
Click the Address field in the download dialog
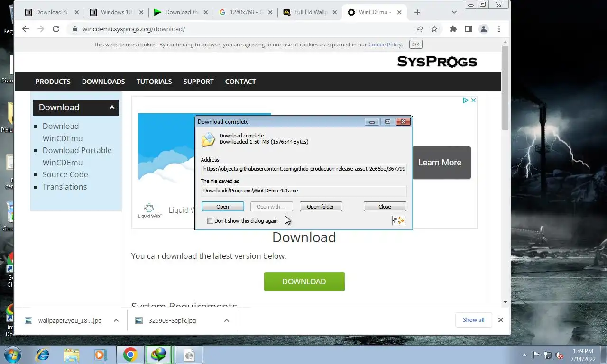[303, 169]
